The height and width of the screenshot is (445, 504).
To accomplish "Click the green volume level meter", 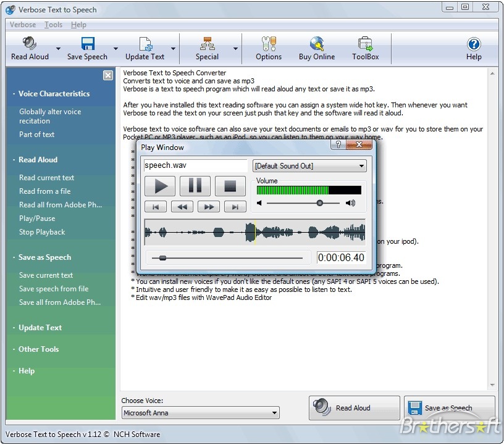I will (x=309, y=190).
